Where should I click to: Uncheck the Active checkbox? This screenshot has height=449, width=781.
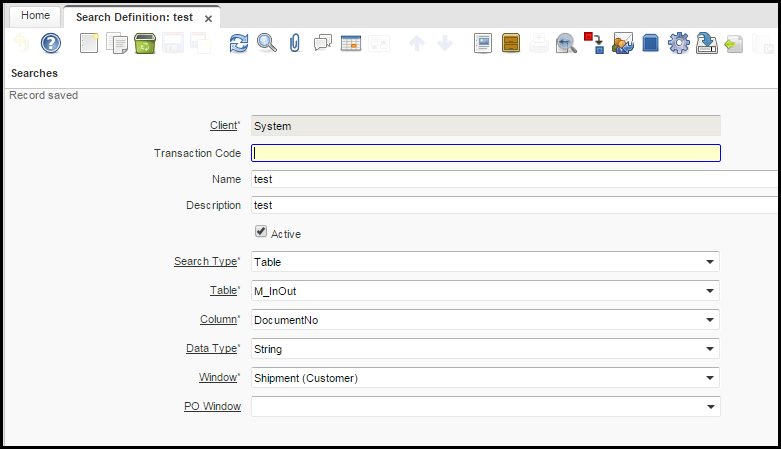click(261, 231)
